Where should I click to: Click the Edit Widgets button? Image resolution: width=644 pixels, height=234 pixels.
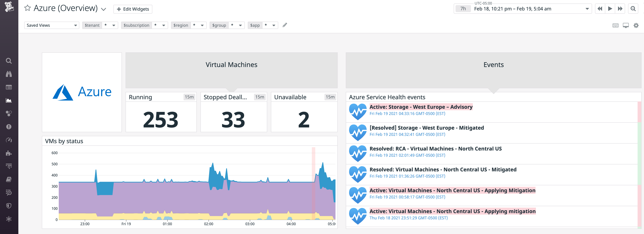tap(133, 9)
